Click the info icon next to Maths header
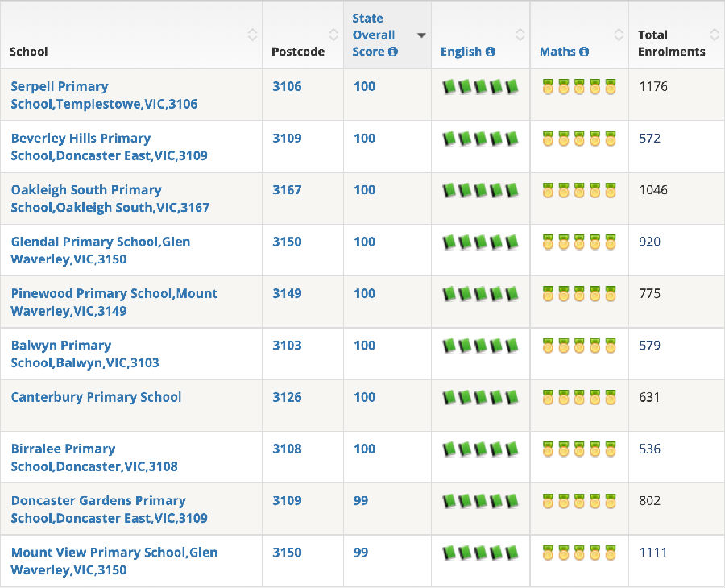Screen dimensions: 725x588 [585, 52]
